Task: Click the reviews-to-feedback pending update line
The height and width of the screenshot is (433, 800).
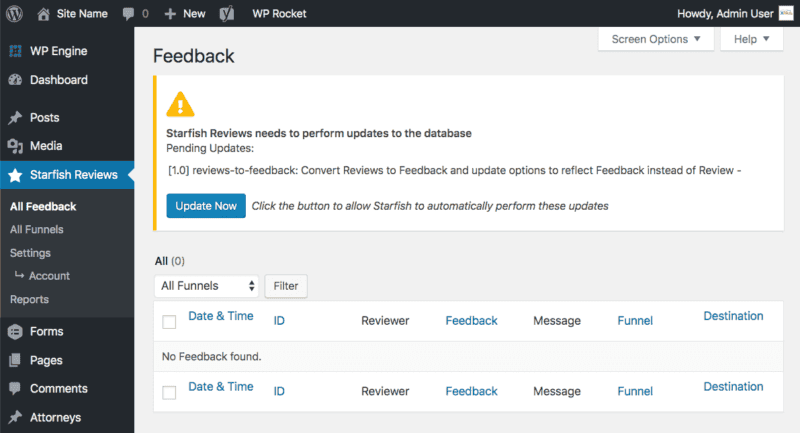Action: 455,170
